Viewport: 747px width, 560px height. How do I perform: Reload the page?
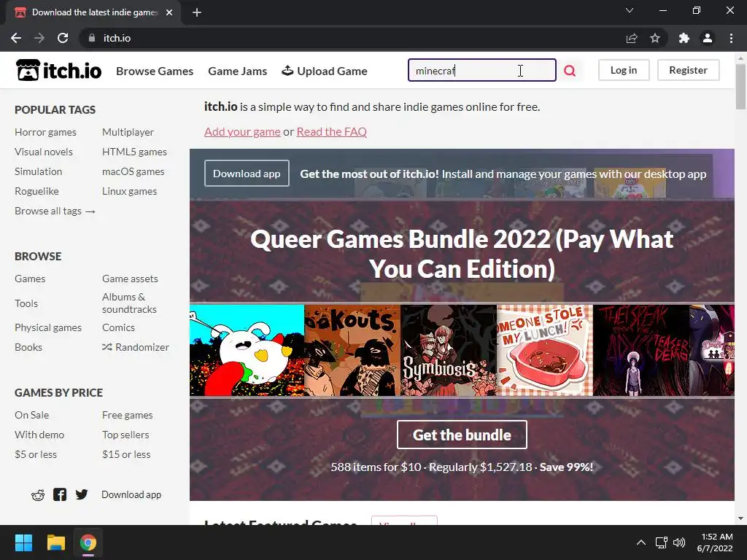[x=63, y=38]
